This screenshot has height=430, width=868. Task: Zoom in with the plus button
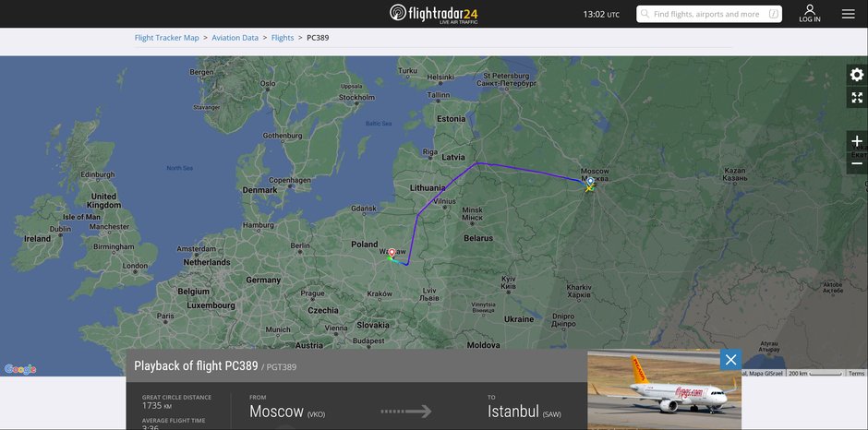857,142
